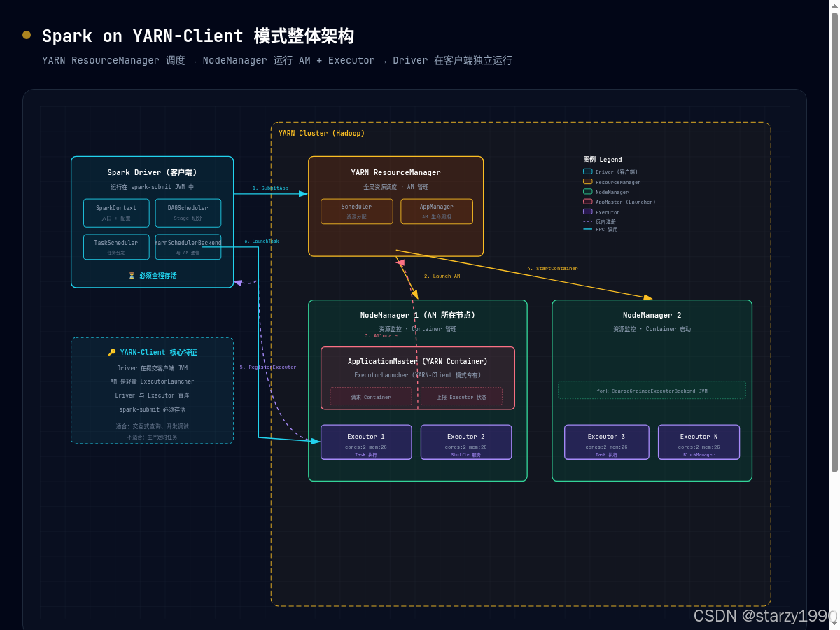The image size is (840, 630).
Task: Select the 上报 Executor 状态 dashed box
Action: (x=461, y=397)
